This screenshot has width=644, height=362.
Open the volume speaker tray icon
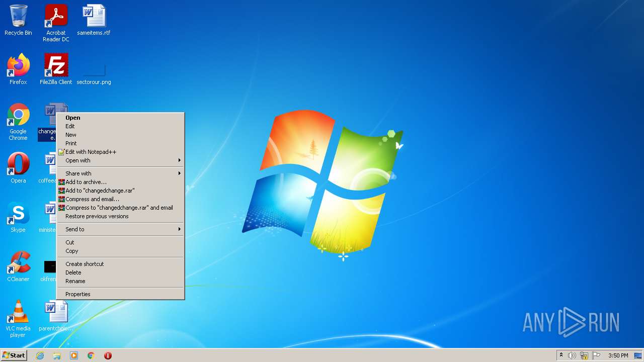pos(572,355)
